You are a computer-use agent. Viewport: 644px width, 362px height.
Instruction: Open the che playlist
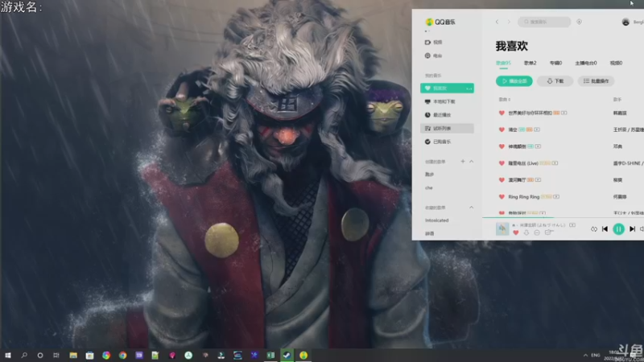tap(429, 188)
